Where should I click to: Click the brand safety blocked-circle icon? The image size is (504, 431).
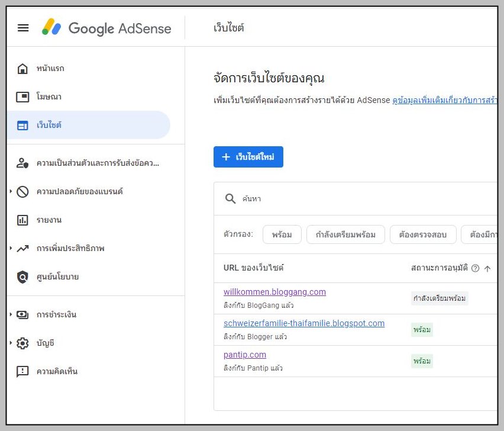coord(22,192)
